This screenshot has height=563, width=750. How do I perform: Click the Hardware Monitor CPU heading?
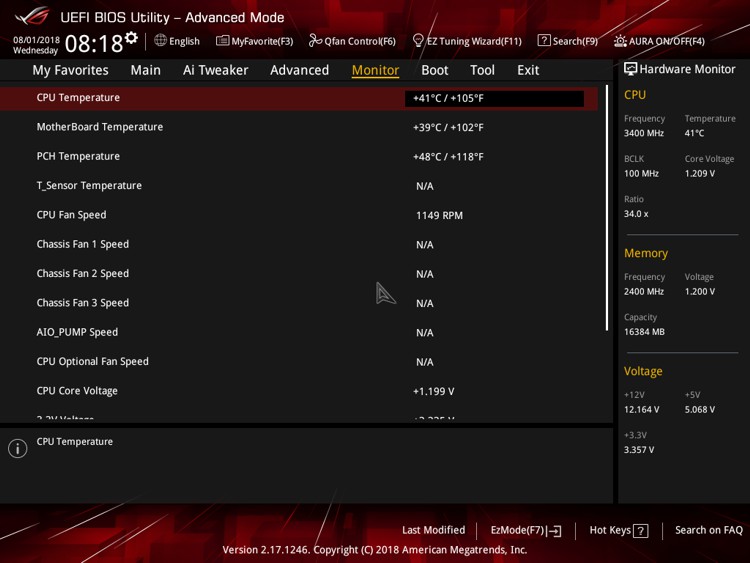pos(635,95)
